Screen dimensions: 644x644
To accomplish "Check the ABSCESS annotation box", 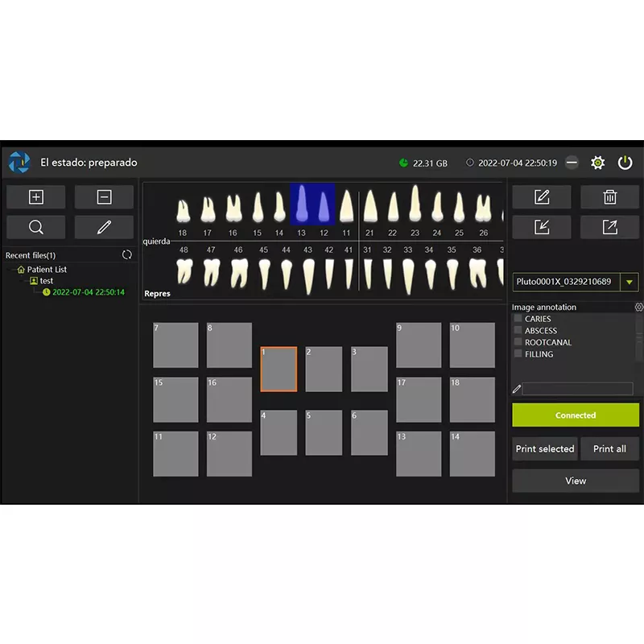I will click(518, 331).
